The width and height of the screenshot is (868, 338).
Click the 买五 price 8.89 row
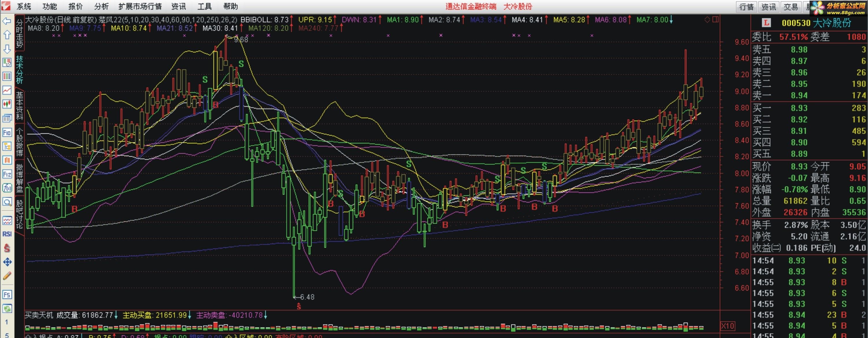(x=809, y=154)
